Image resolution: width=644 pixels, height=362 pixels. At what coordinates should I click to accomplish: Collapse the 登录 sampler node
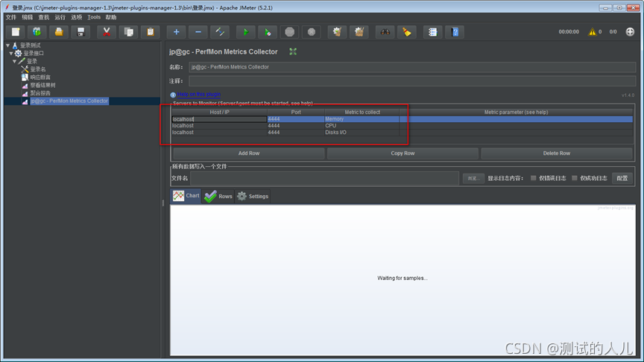pos(14,62)
